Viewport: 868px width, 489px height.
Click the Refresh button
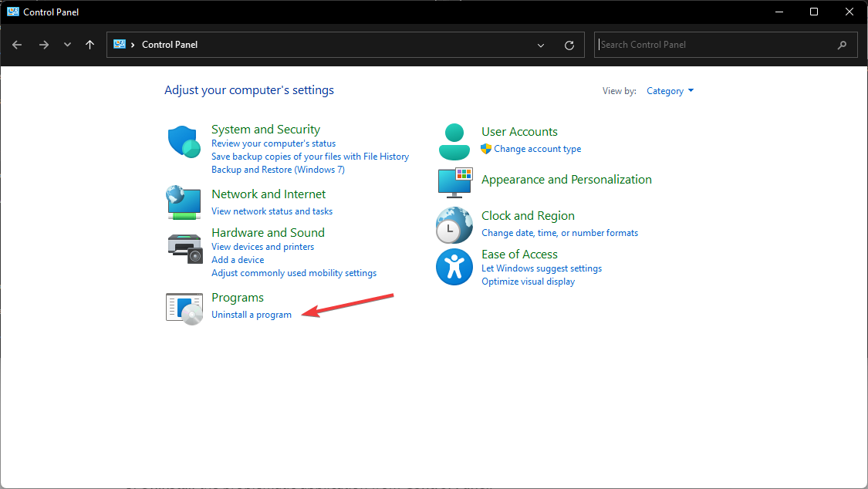[569, 45]
